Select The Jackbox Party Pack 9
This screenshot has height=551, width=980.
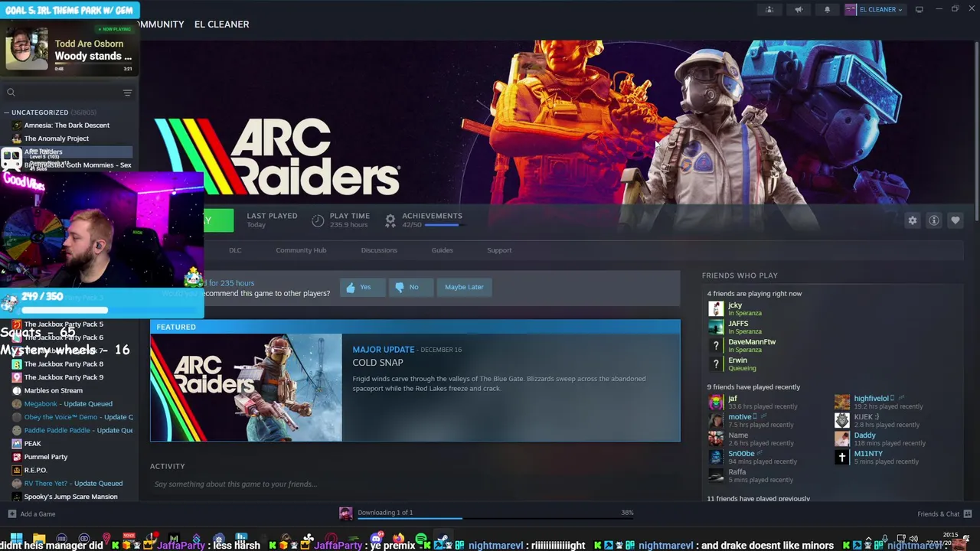pos(64,377)
